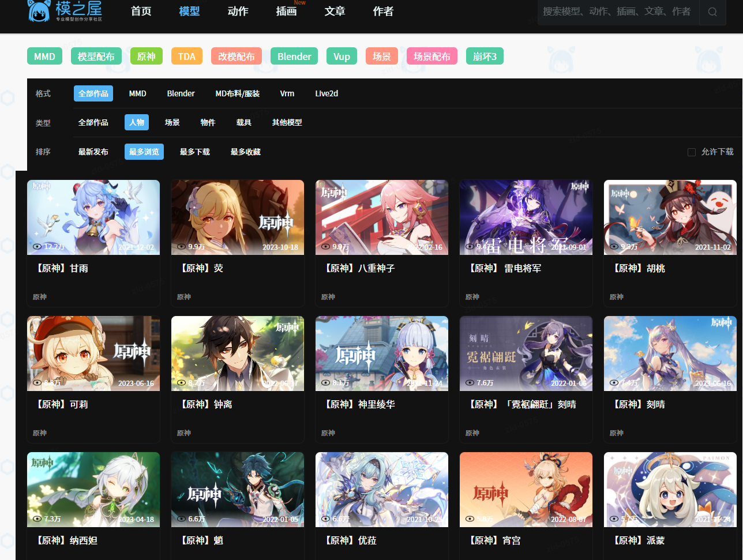Image resolution: width=743 pixels, height=560 pixels.
Task: Click the title 【原神】「霓裾翩跹」刻晴
Action: [522, 404]
